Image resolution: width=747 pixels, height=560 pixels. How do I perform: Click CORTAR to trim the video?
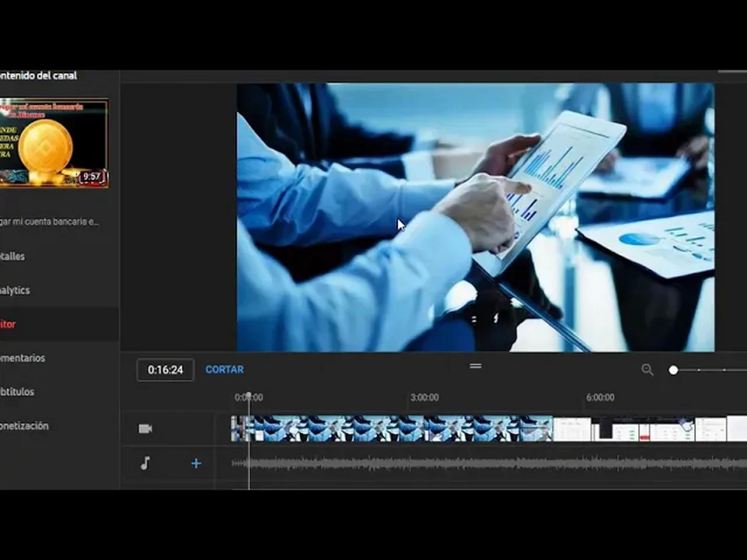pos(224,369)
